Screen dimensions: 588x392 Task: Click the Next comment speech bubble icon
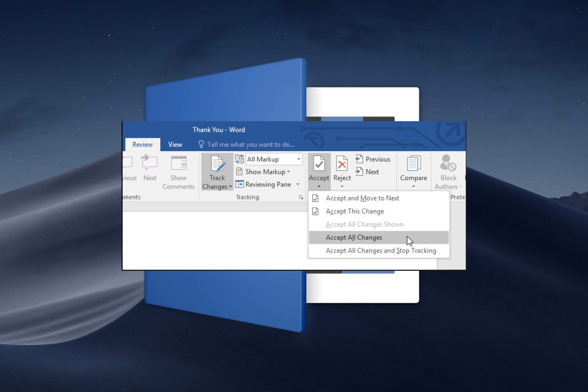click(149, 162)
